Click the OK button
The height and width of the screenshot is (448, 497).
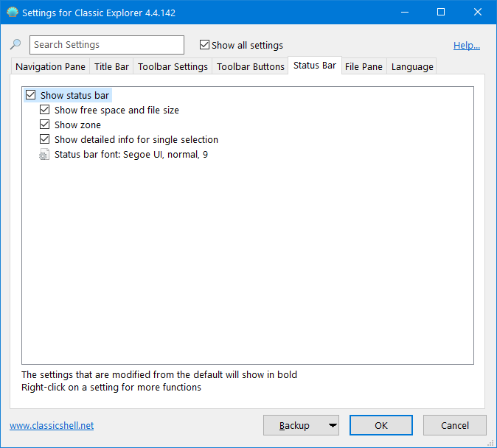[x=381, y=425]
